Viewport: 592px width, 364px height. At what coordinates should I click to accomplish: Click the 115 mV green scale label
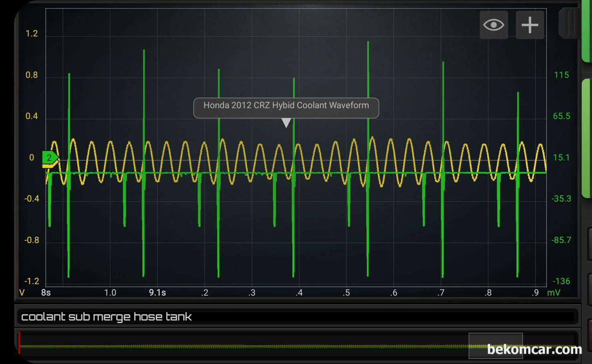click(x=561, y=75)
